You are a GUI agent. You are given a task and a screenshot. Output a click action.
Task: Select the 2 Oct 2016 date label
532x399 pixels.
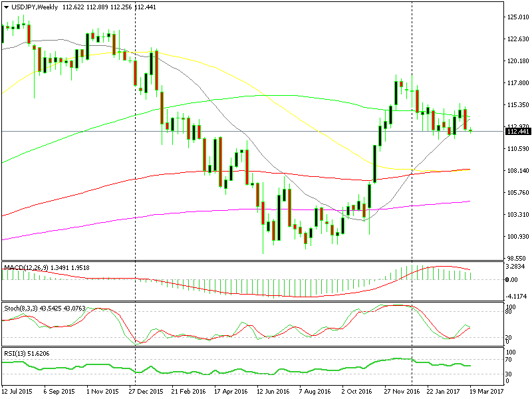pos(357,391)
